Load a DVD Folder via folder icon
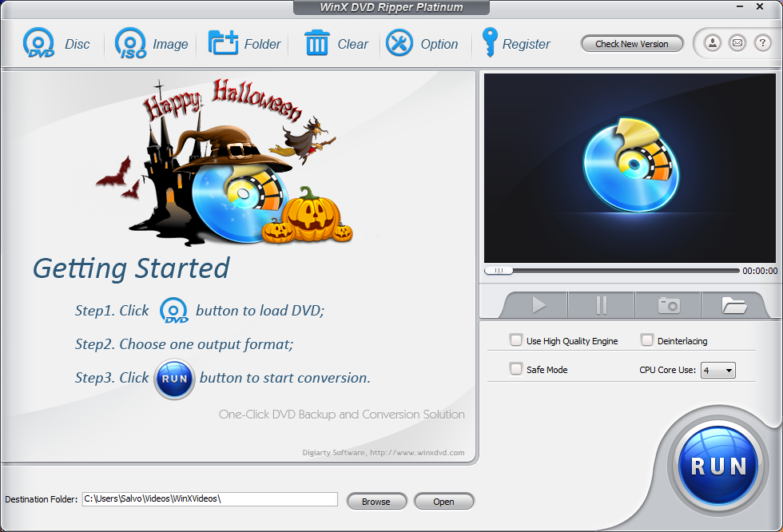Viewport: 783px width, 532px height. [223, 43]
